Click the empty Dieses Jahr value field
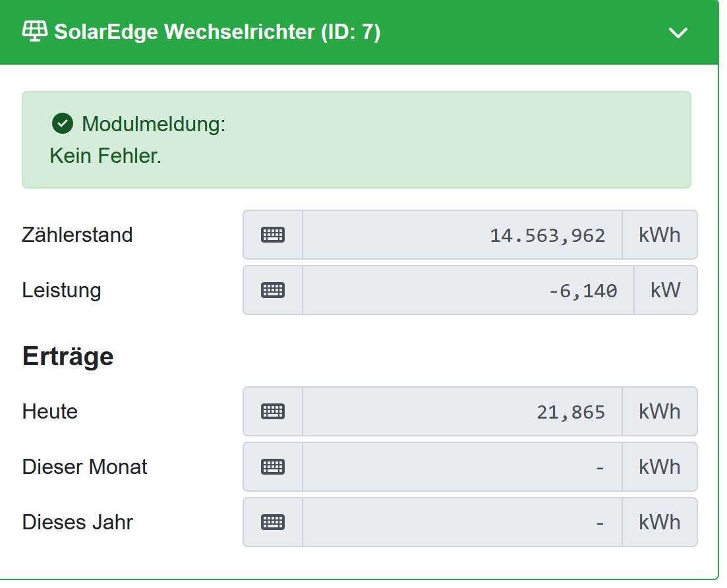 [x=462, y=522]
